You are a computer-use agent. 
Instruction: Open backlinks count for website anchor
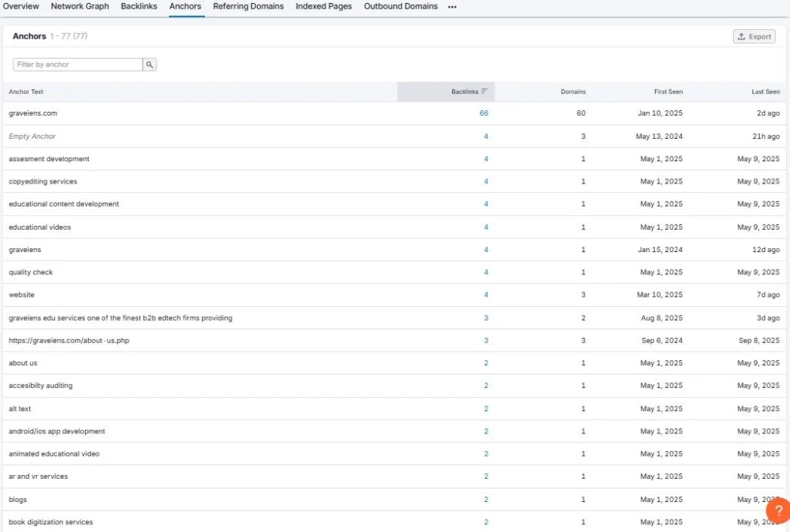click(x=486, y=295)
